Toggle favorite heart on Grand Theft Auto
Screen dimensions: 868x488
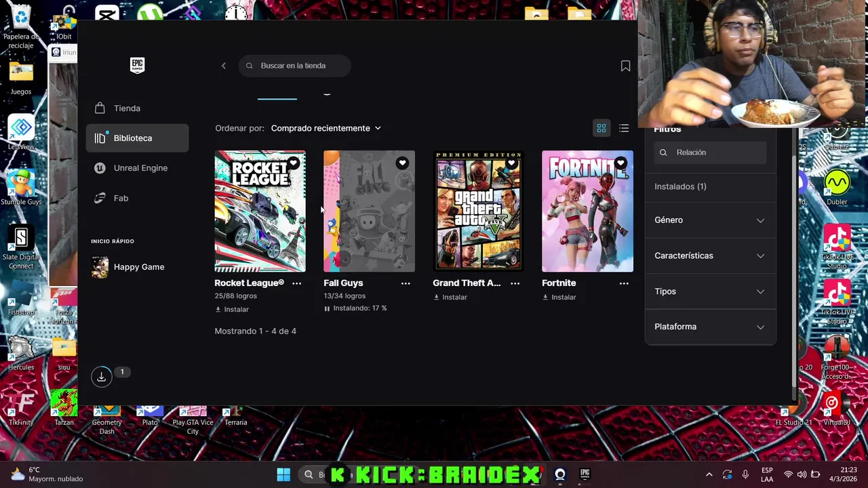(511, 163)
